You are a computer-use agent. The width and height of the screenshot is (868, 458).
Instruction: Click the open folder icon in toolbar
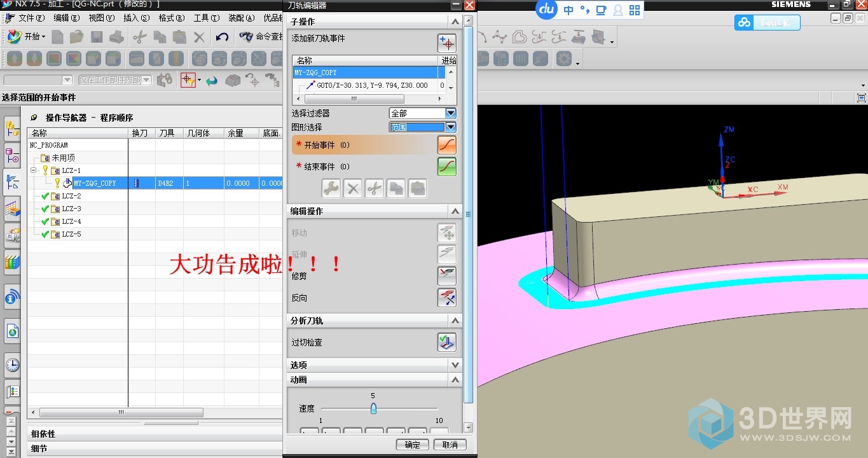77,37
